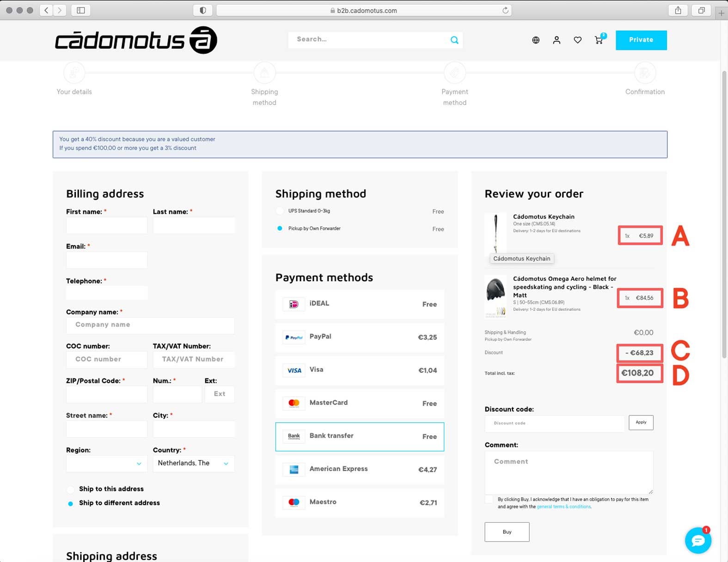Image resolution: width=728 pixels, height=562 pixels.
Task: Apply the discount code
Action: [x=641, y=422]
